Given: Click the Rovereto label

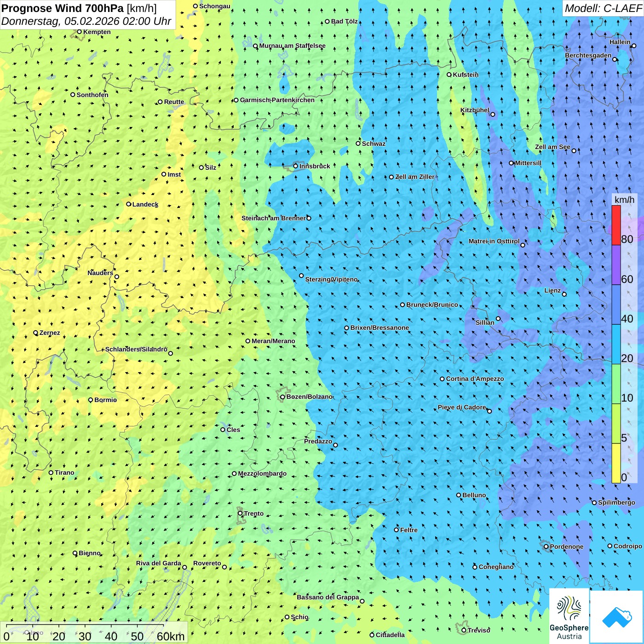Looking at the screenshot, I should point(207,563).
